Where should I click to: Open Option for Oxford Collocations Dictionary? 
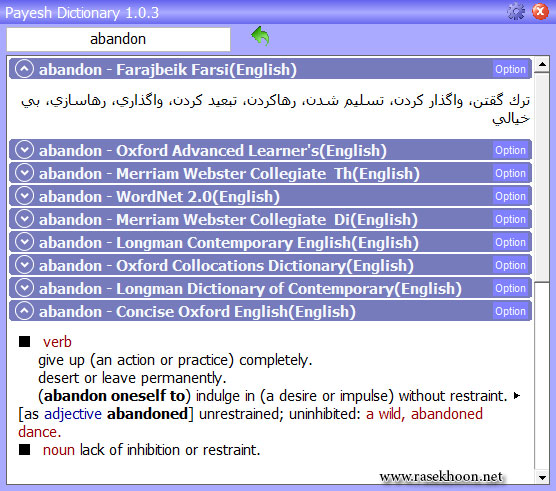pyautogui.click(x=510, y=266)
